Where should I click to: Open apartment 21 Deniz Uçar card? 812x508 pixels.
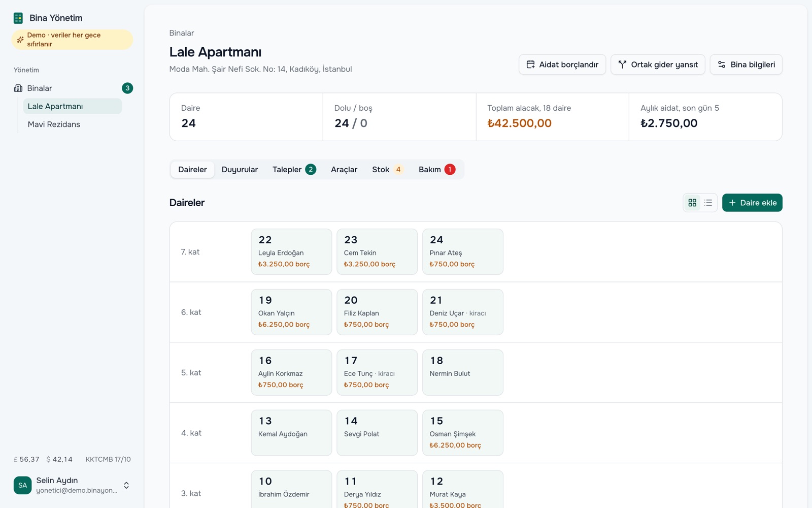tap(463, 312)
